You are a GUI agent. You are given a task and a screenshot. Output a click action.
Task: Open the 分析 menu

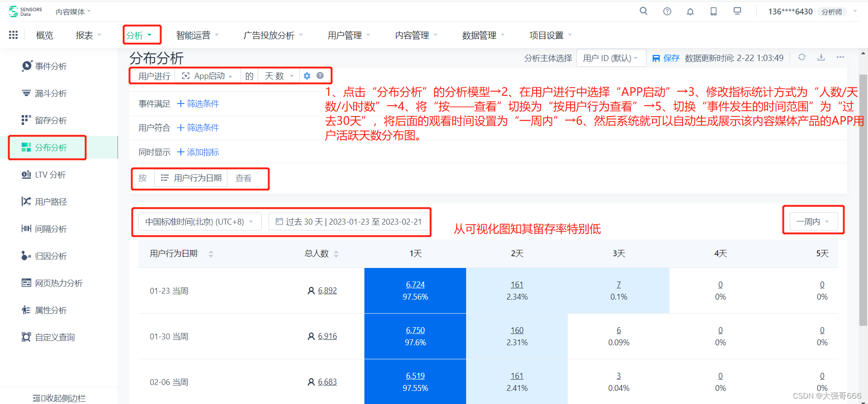139,35
